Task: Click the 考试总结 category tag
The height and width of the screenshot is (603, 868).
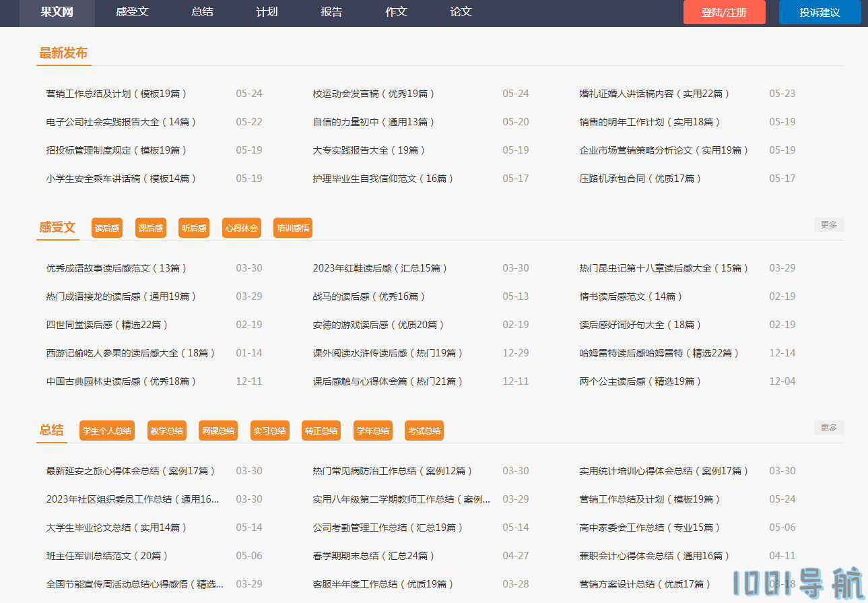Action: pyautogui.click(x=424, y=431)
